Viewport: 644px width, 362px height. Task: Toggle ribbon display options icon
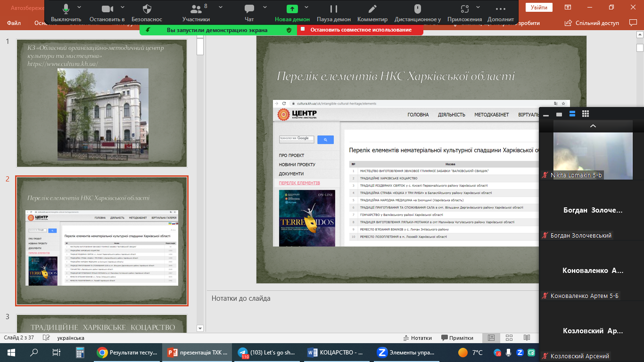tap(568, 7)
